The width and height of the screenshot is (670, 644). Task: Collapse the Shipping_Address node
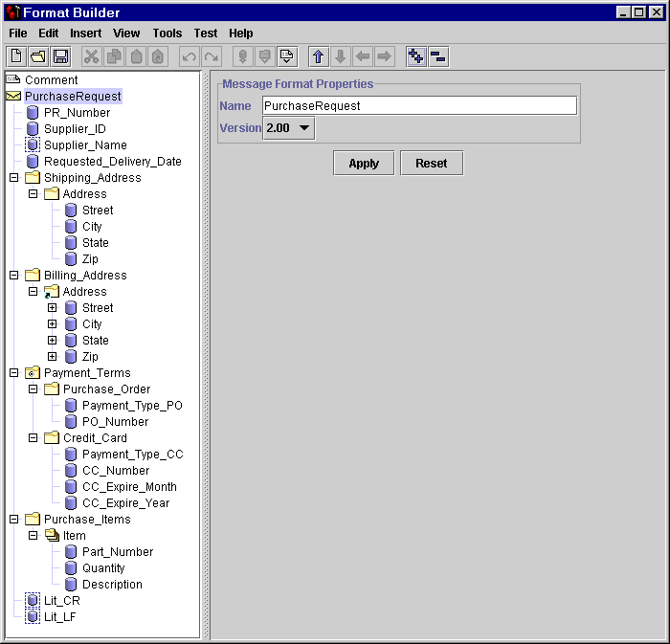click(x=14, y=177)
